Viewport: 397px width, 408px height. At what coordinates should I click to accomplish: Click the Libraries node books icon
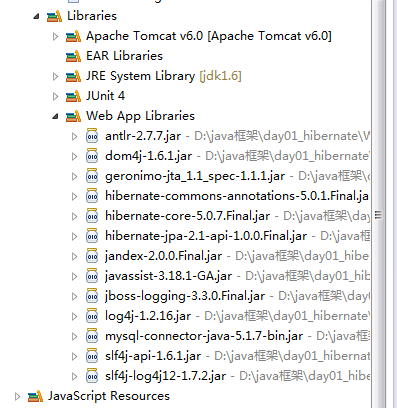[x=54, y=16]
